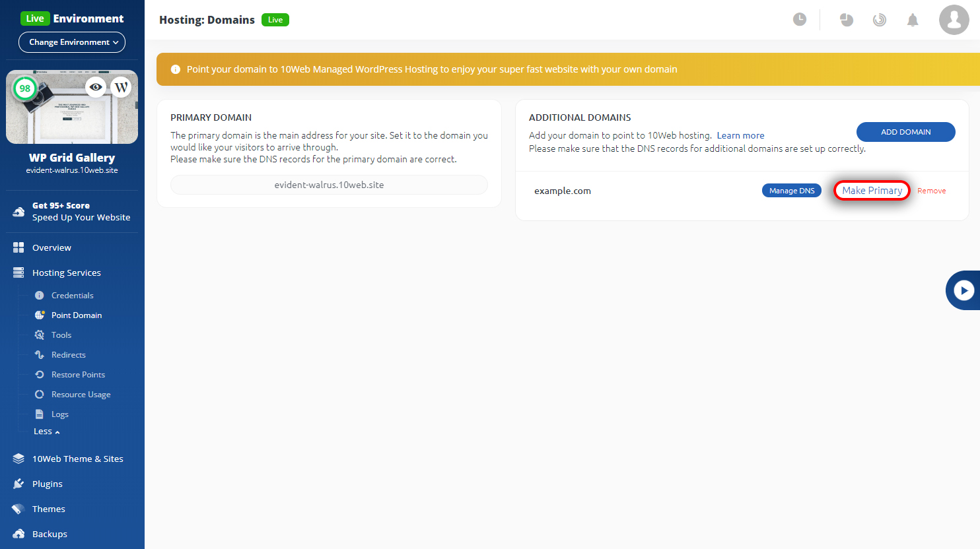Viewport: 980px width, 549px height.
Task: Click the Overview grid icon in sidebar
Action: coord(18,247)
